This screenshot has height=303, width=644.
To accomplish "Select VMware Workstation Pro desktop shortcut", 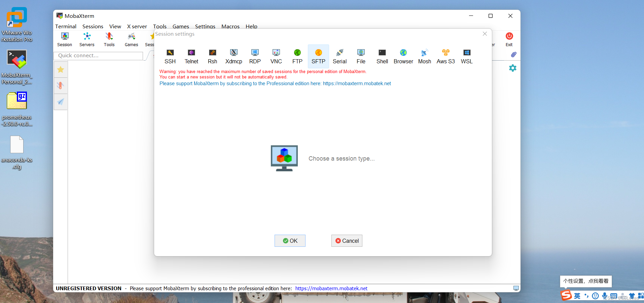I will [x=17, y=25].
